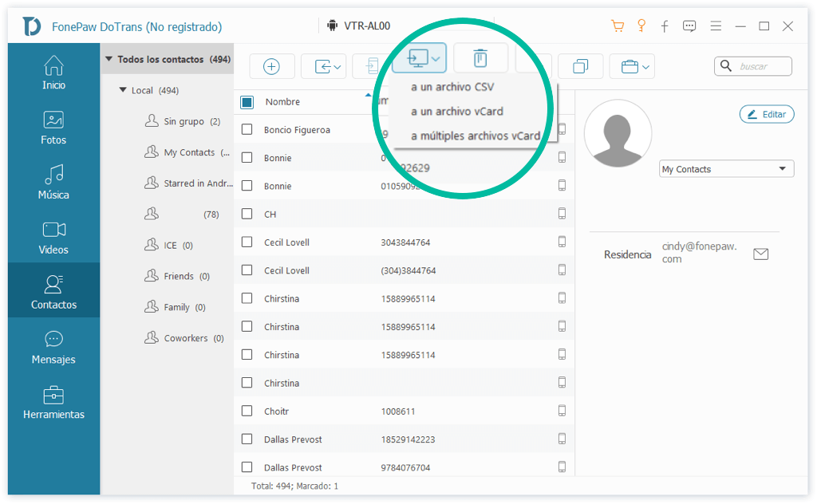Switch to the Videos section

[x=53, y=238]
